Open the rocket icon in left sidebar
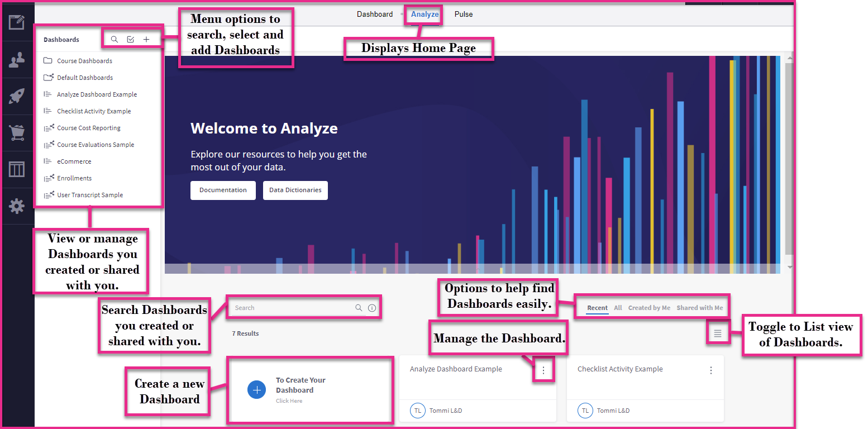Image resolution: width=868 pixels, height=429 pixels. (x=17, y=97)
